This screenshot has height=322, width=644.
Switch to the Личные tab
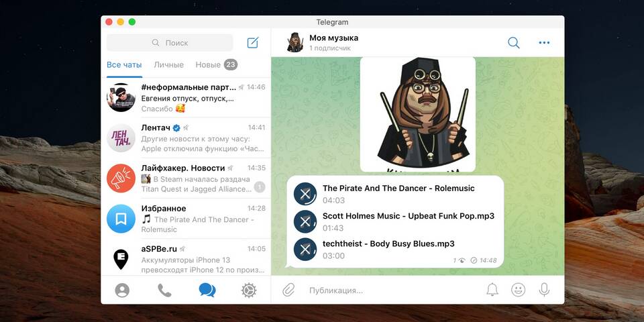(169, 65)
